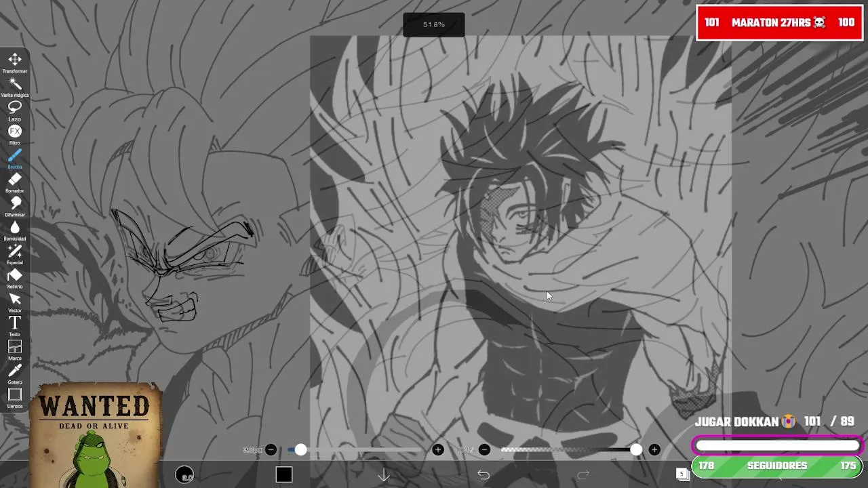Undo the last stroke
This screenshot has width=868, height=488.
coord(484,475)
